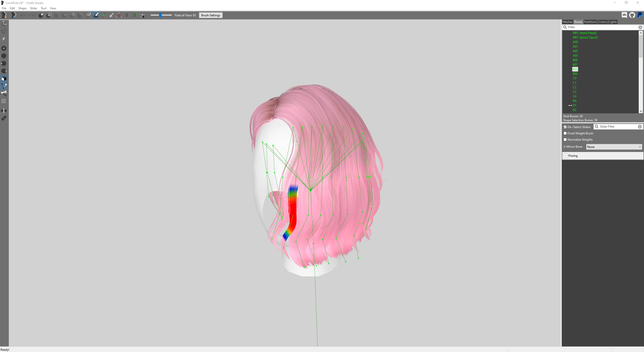Image resolution: width=644 pixels, height=352 pixels.
Task: Open the X-Mirror Bone dropdown
Action: pos(614,147)
